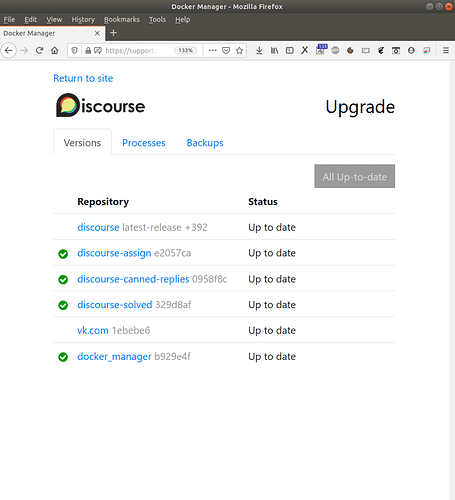Select the Docker Manager browser tab
Viewport: 455px width, 500px height.
coord(52,33)
